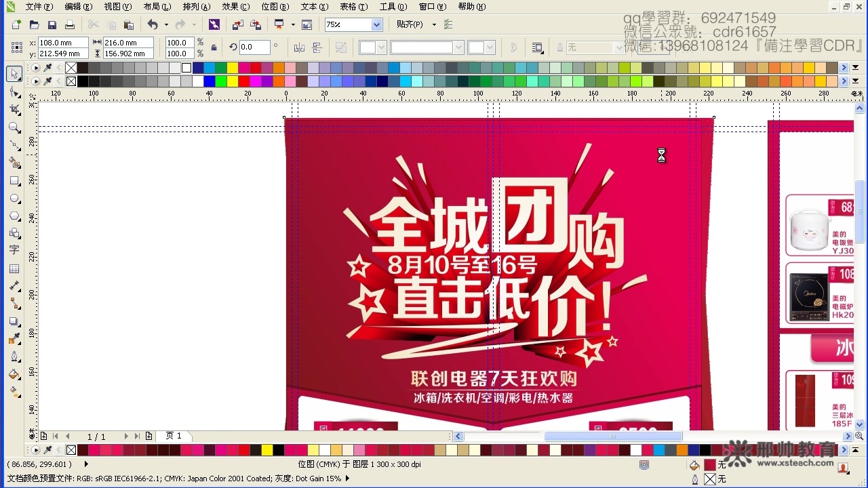Expand the status bar coordinates arrow

(86, 464)
